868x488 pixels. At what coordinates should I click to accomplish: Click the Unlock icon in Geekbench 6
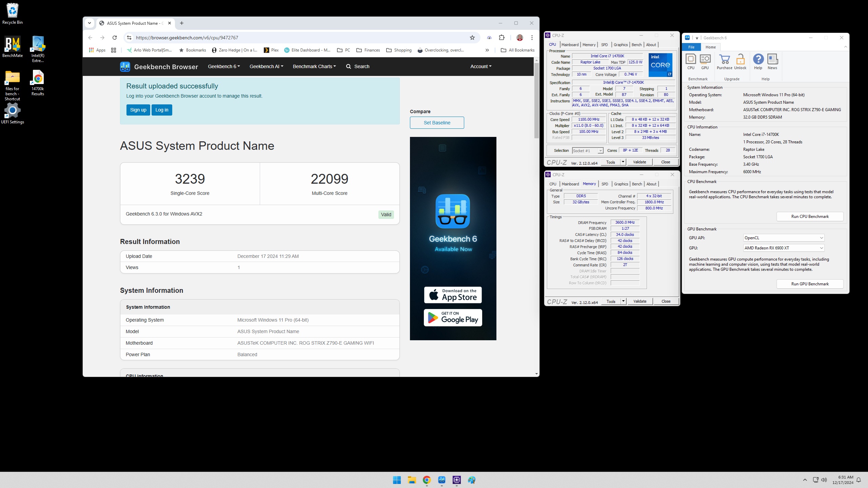pos(740,62)
